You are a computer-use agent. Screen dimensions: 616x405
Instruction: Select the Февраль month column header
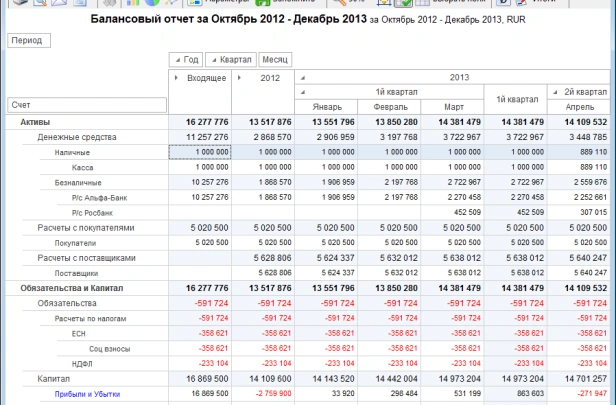coord(390,107)
